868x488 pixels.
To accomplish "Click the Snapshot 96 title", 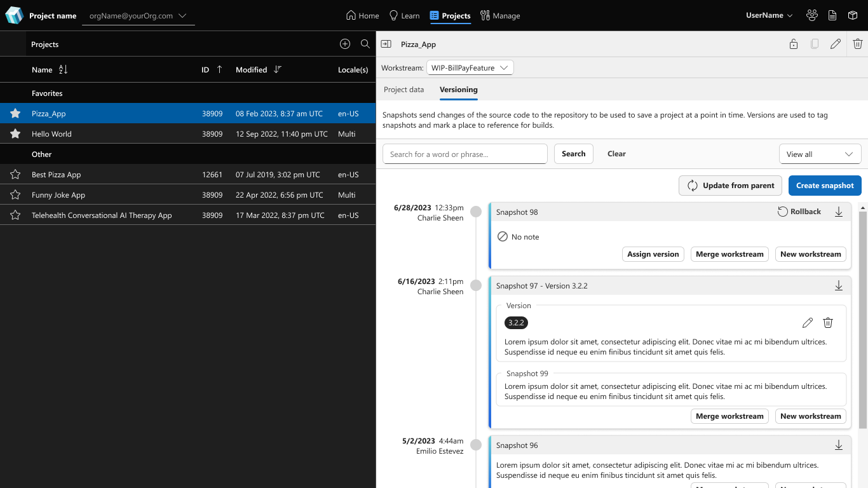I will point(517,445).
